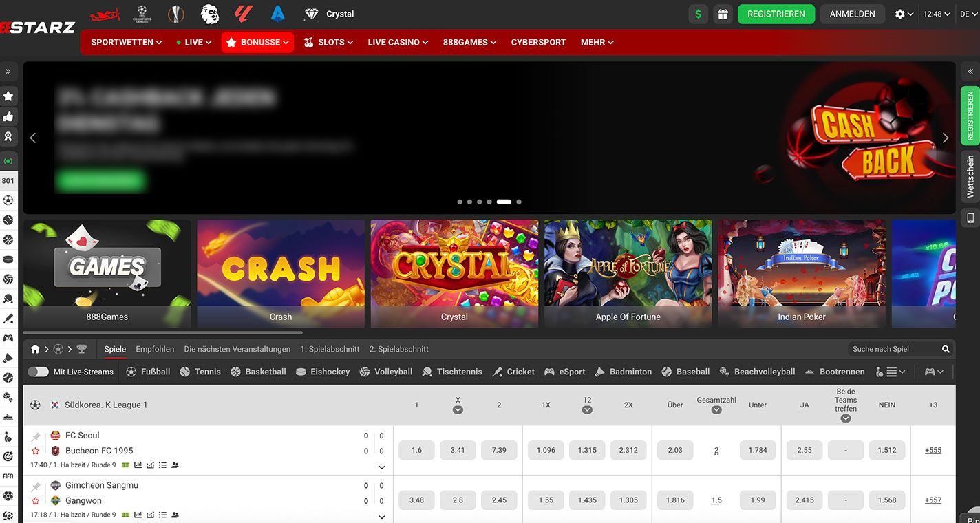Click the green dollar sign icon
Screen dimensions: 980x523
click(x=698, y=14)
